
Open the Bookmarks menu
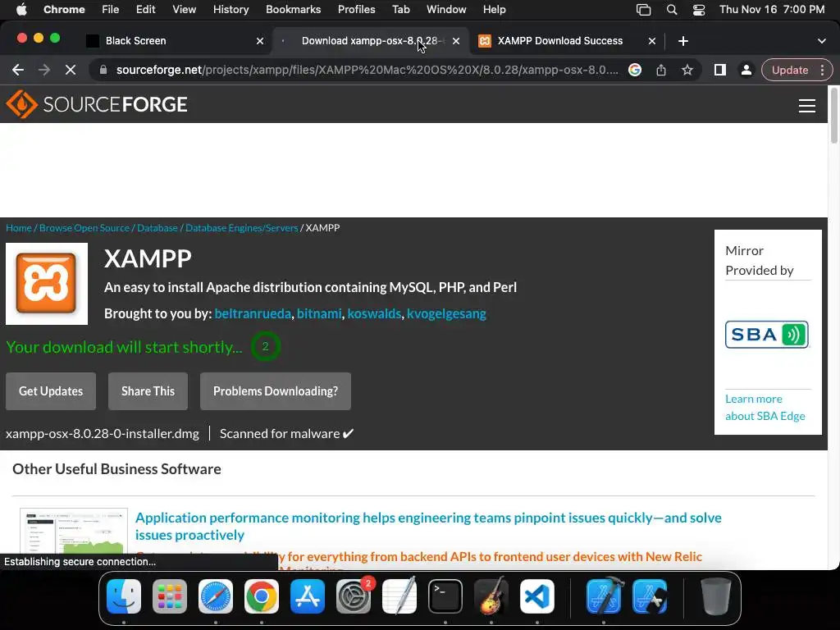293,10
